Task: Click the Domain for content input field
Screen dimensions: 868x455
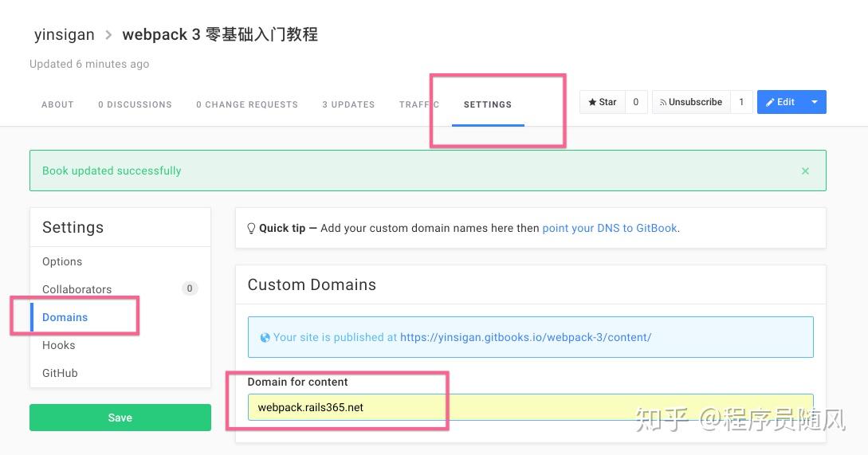Action: (530, 407)
